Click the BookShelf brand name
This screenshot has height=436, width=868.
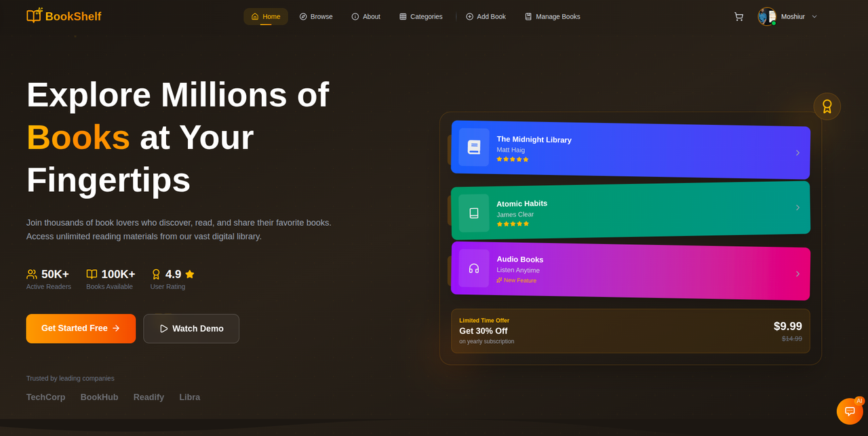coord(73,16)
